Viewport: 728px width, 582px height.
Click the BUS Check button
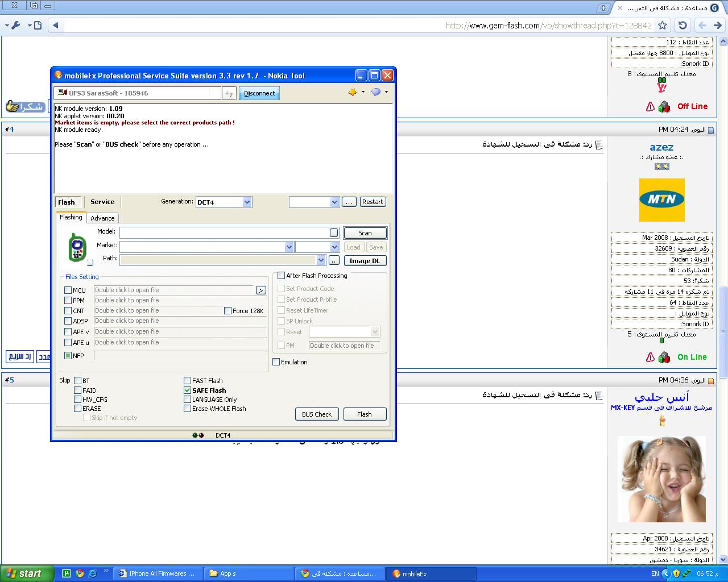click(x=317, y=414)
